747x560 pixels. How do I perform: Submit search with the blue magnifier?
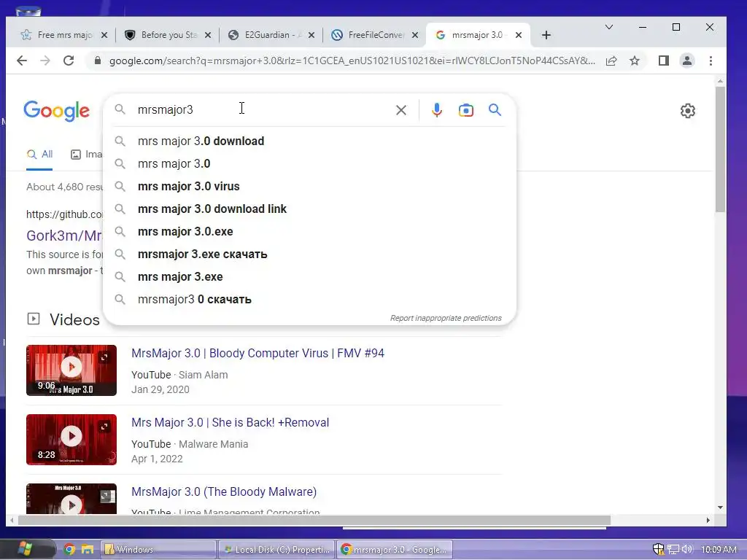coord(495,110)
